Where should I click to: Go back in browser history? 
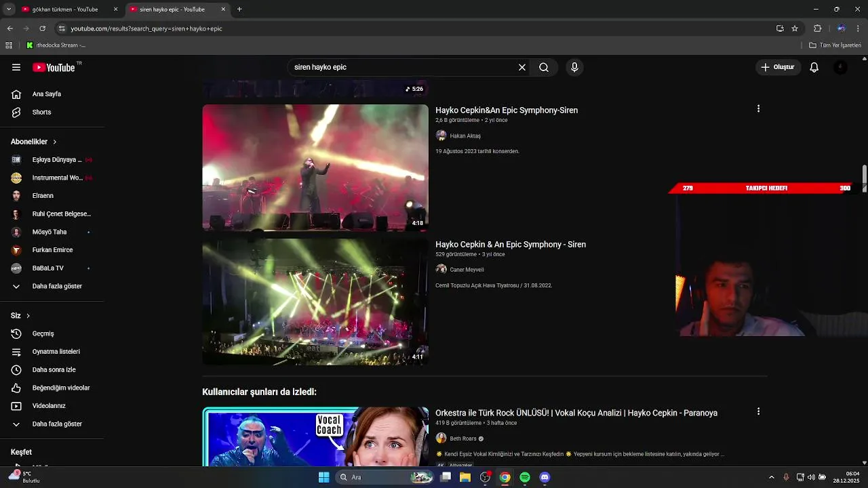click(x=10, y=28)
